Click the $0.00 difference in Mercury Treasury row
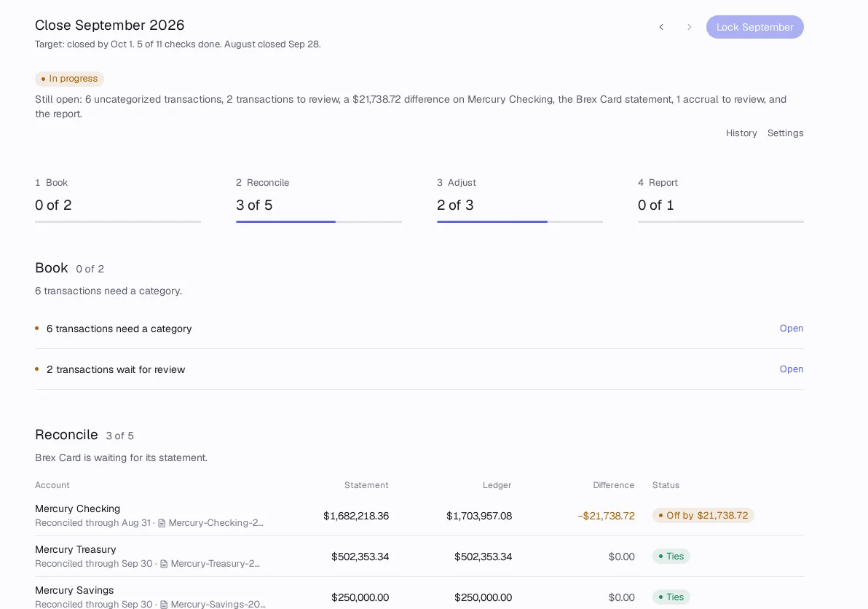This screenshot has height=609, width=868. [621, 557]
